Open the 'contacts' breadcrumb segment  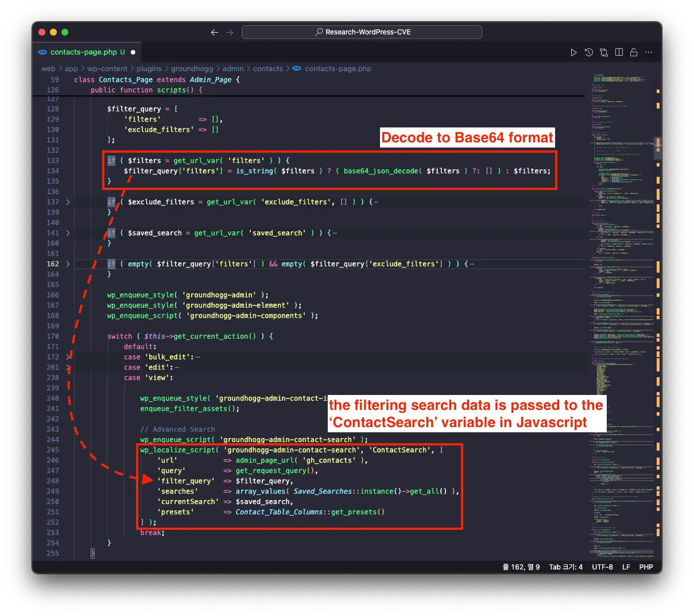(x=268, y=69)
